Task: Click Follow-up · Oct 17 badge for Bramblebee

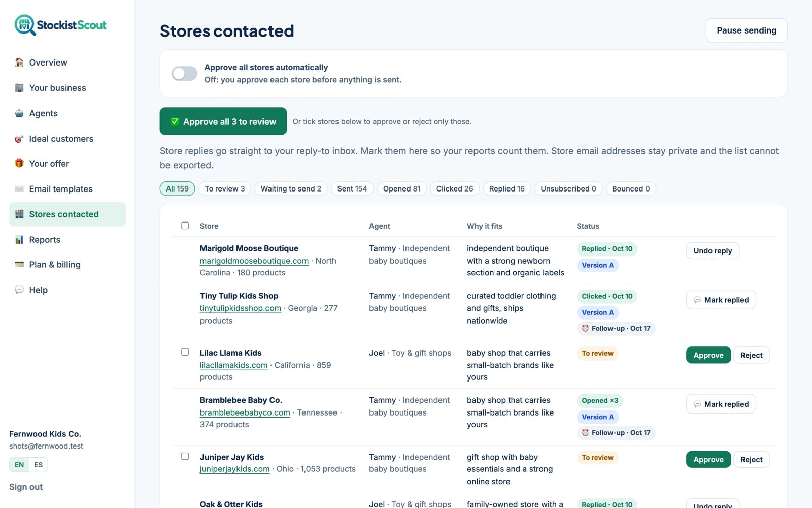Action: [616, 433]
